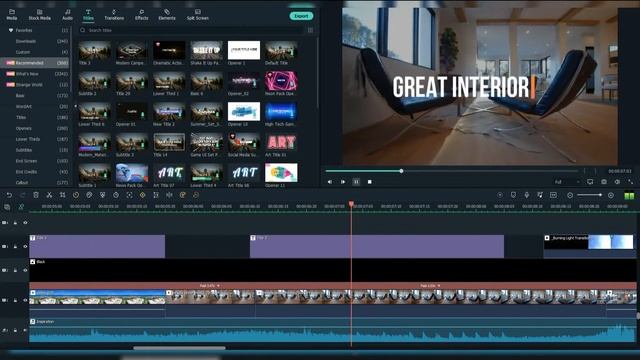Select the End Credits category
This screenshot has width=640, height=360.
[x=35, y=172]
